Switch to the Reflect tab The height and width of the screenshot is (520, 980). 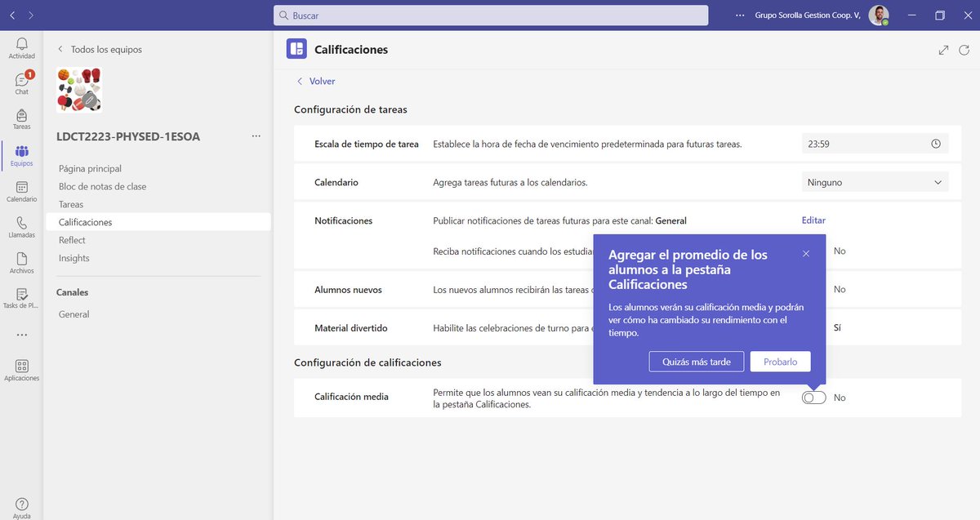pos(73,239)
